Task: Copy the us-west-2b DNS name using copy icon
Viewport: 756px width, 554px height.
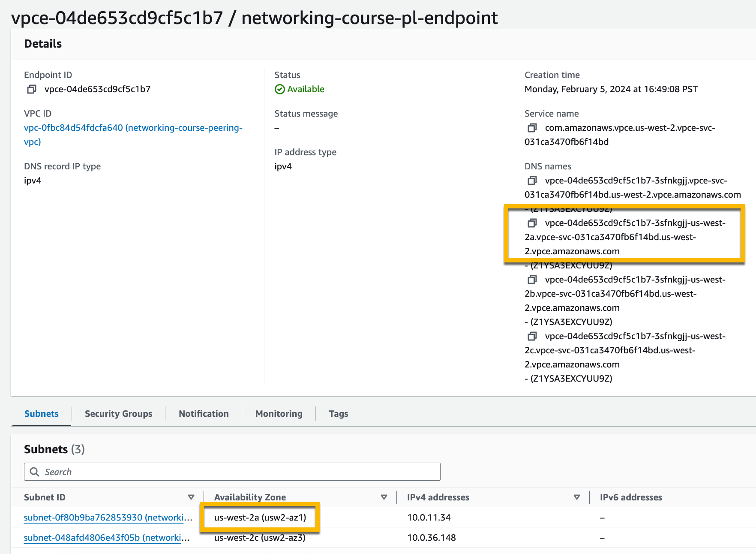Action: click(533, 280)
